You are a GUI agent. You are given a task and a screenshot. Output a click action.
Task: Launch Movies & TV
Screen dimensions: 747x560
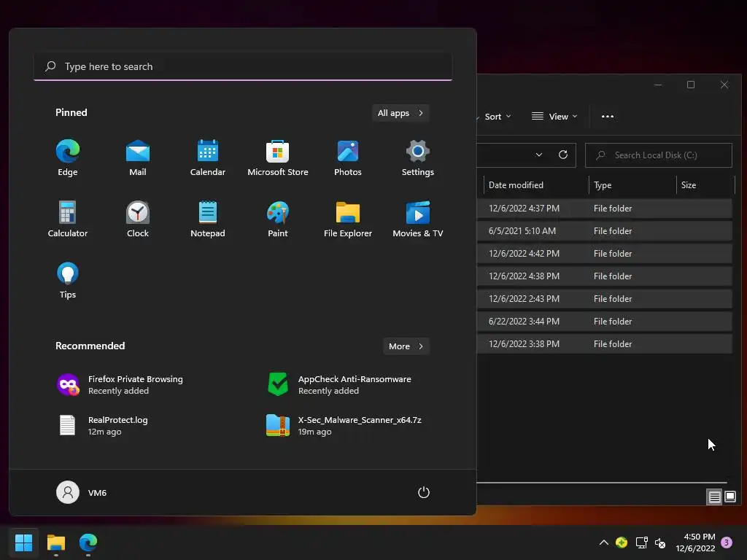(418, 219)
